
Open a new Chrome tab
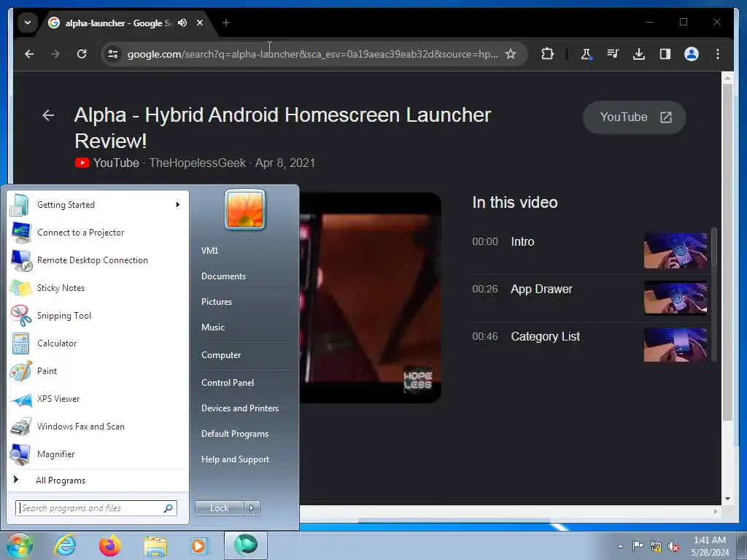226,23
